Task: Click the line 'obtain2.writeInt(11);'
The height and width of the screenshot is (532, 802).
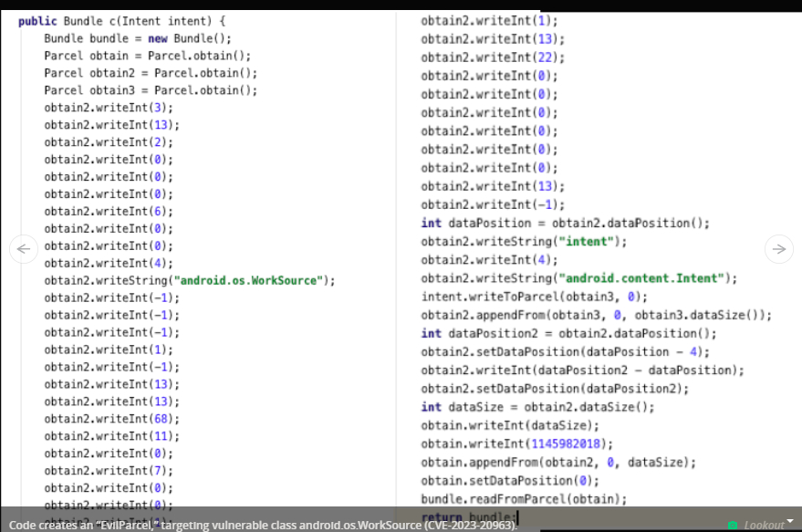Action: point(111,436)
